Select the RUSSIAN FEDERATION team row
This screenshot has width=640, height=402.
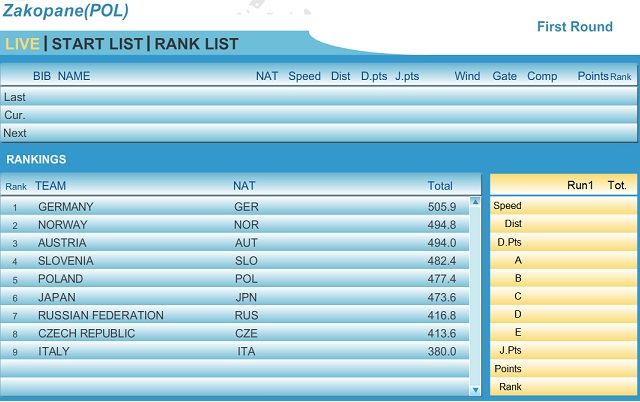[x=235, y=315]
